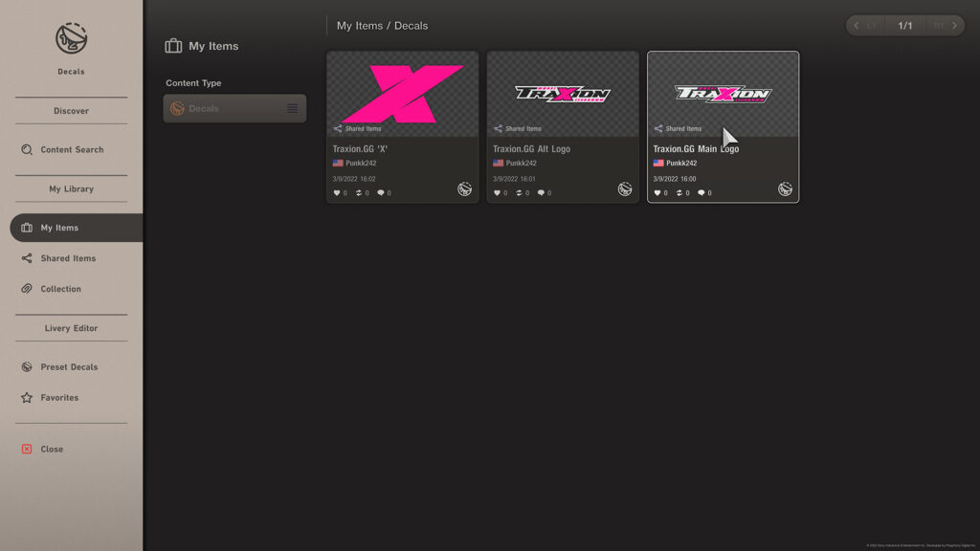Click the 3/9/2022 16:00 date text
The height and width of the screenshot is (551, 980).
coord(675,179)
